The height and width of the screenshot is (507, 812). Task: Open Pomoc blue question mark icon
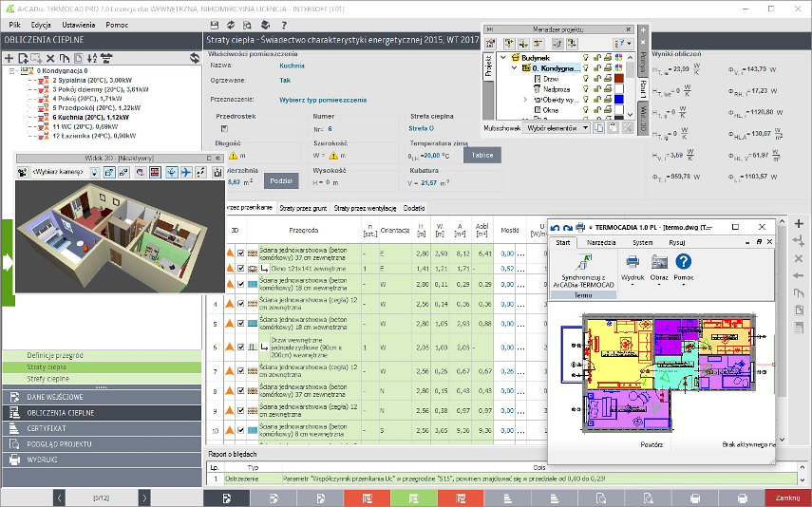pos(684,261)
